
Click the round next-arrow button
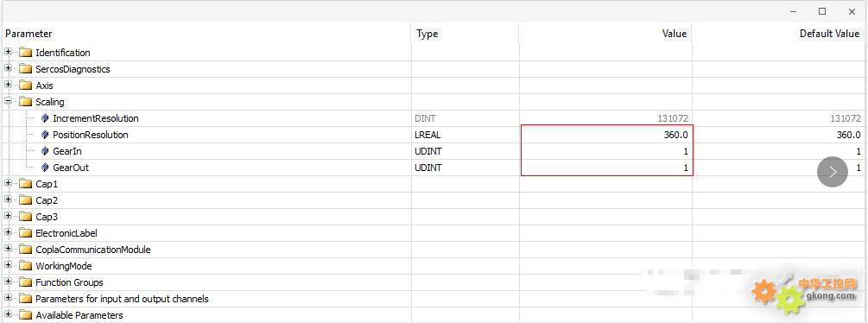[x=833, y=172]
